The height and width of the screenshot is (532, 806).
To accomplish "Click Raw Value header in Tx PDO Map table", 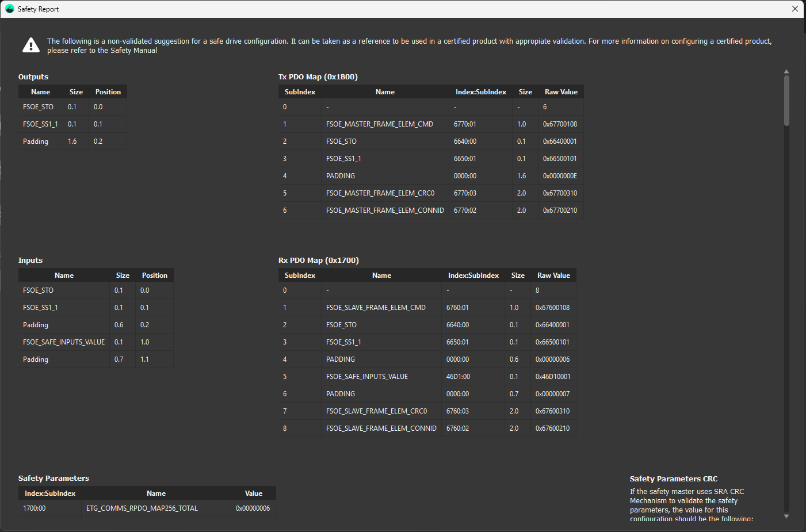I will [561, 92].
